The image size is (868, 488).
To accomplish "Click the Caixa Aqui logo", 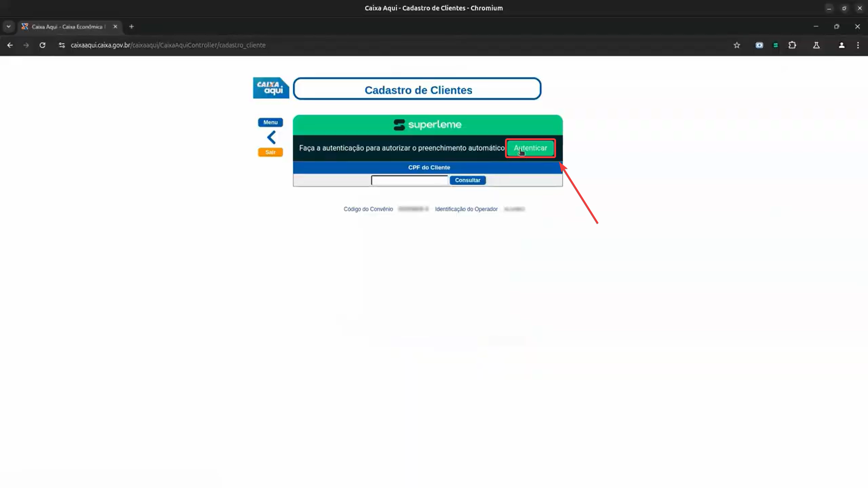I will [x=271, y=88].
